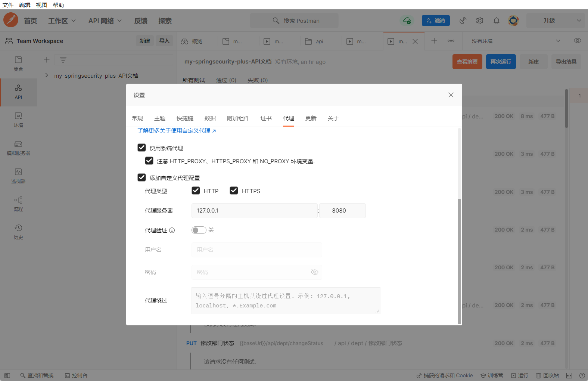
Task: Click the Postman logo icon
Action: (x=11, y=20)
